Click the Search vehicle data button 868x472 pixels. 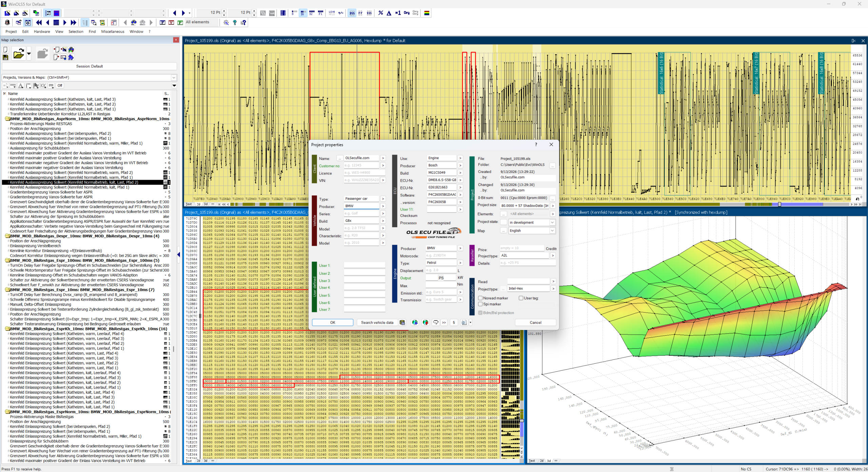click(377, 322)
